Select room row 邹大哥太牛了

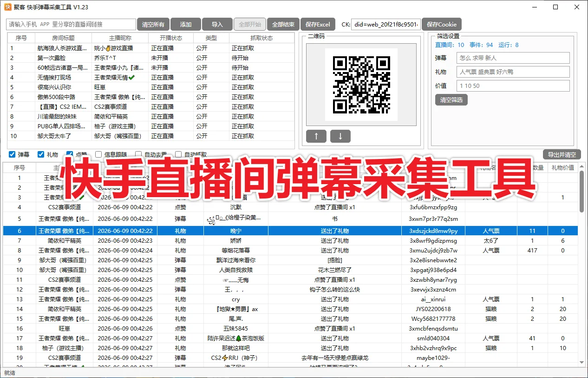point(151,136)
